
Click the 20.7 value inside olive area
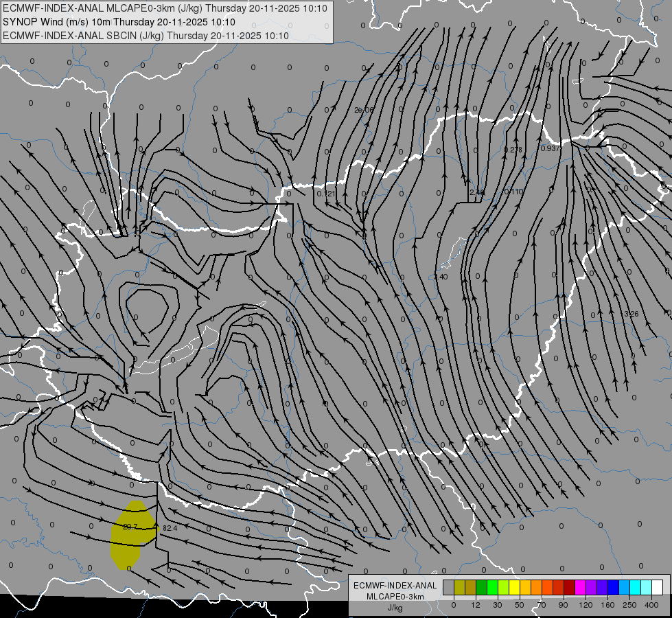(130, 527)
